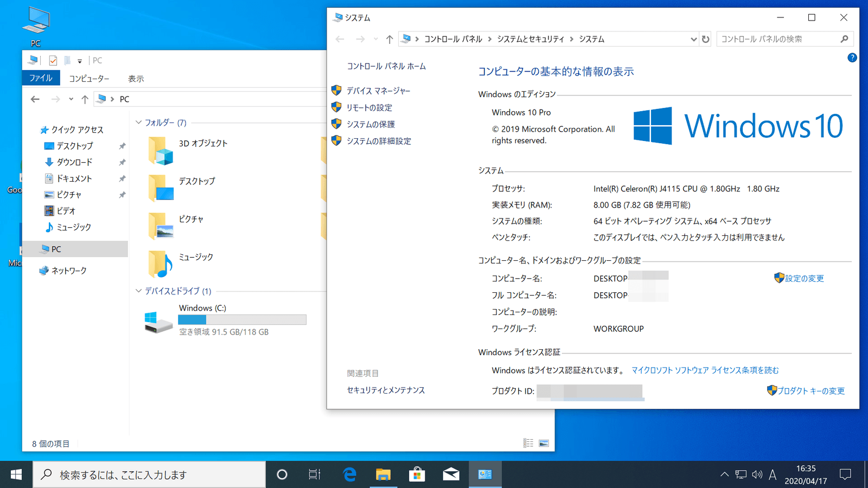Open the Mail app in taskbar
The image size is (868, 488).
tap(451, 474)
